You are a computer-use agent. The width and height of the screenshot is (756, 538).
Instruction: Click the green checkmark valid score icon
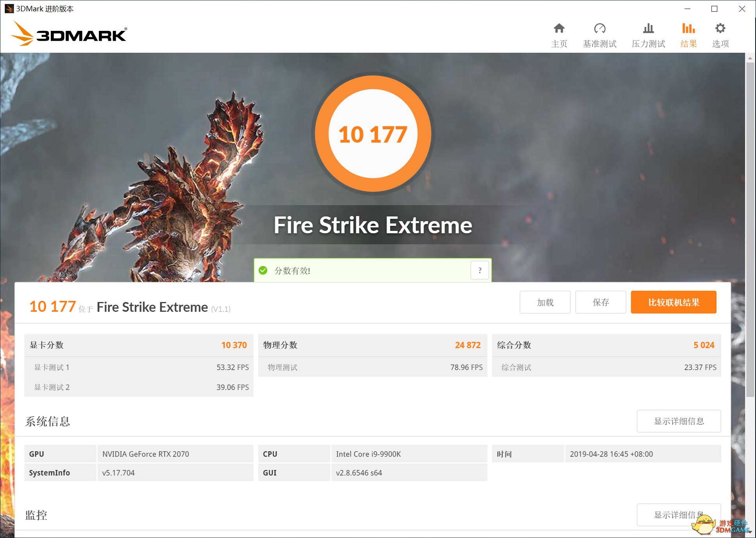(263, 270)
